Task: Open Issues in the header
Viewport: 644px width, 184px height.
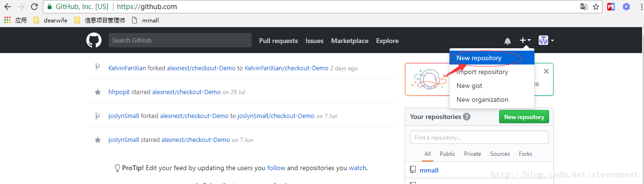Action: [315, 41]
